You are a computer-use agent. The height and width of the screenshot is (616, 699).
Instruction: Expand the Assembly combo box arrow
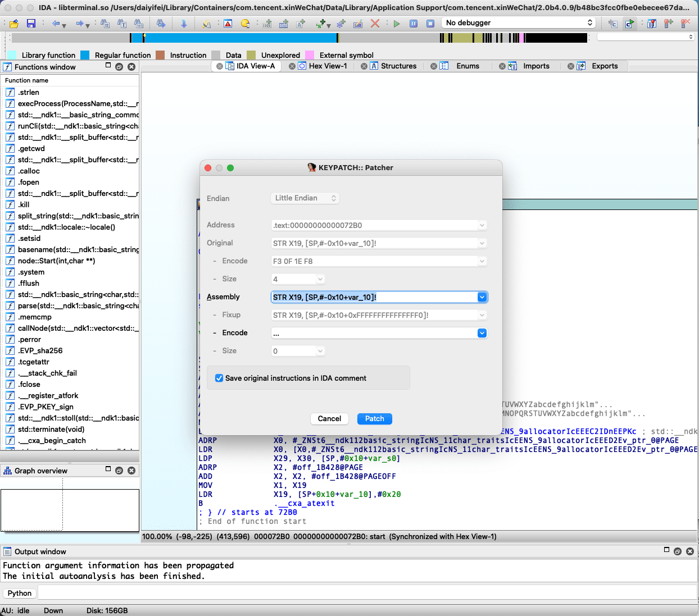tap(482, 297)
